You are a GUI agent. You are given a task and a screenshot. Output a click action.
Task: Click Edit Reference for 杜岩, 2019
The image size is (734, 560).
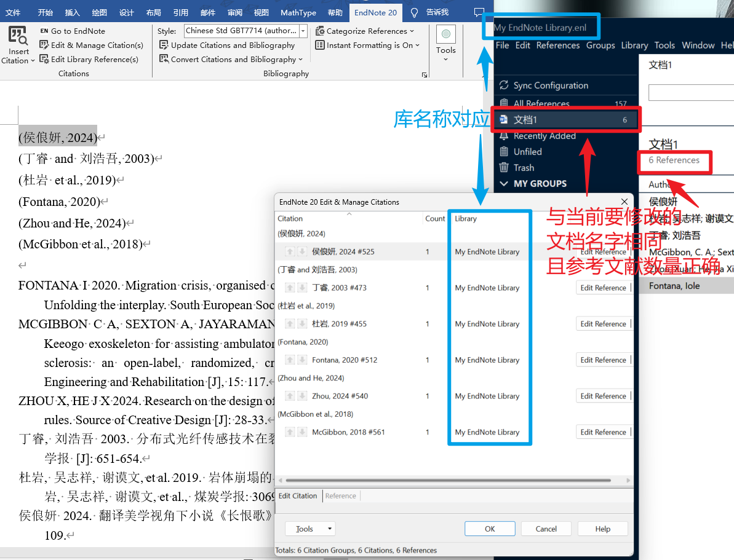pos(603,324)
